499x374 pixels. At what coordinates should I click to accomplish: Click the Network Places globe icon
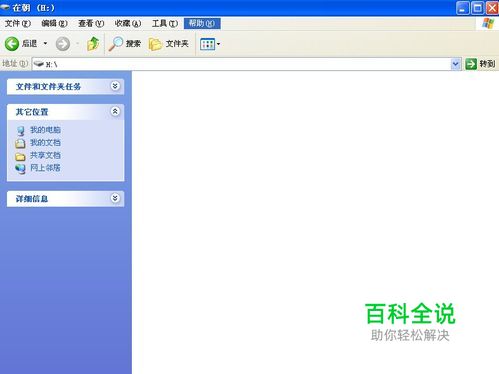tap(20, 169)
